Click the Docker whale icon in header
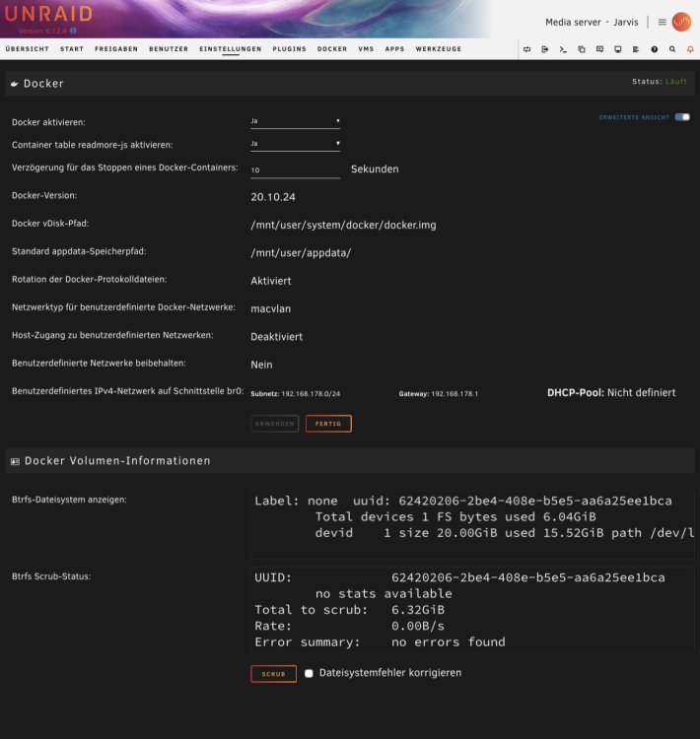This screenshot has height=739, width=700. click(x=15, y=84)
